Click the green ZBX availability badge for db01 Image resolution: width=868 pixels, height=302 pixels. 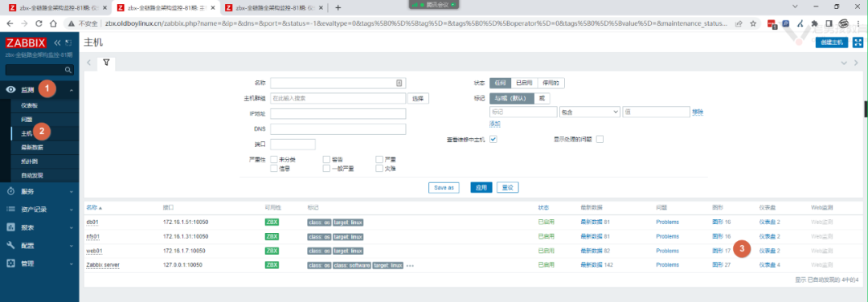coord(272,222)
